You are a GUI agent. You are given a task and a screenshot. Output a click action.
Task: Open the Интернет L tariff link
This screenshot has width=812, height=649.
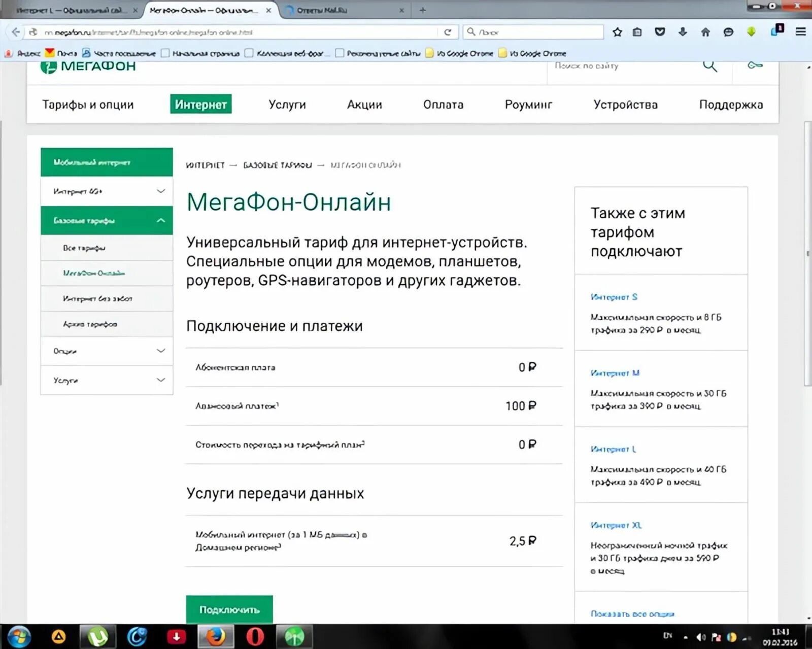[613, 449]
